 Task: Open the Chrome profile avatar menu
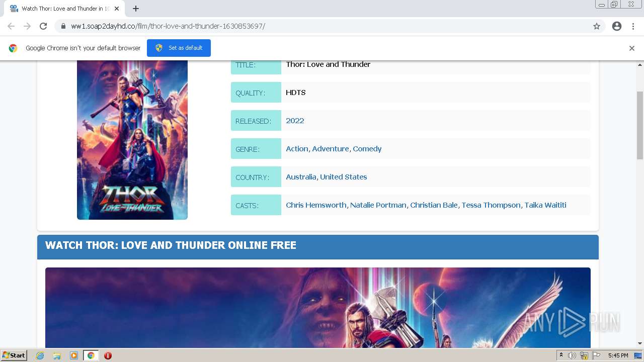point(617,26)
